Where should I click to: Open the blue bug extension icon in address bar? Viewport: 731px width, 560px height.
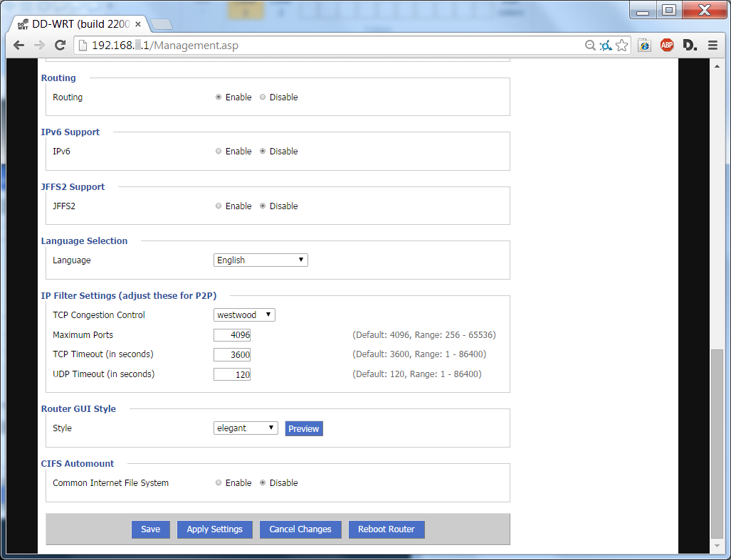click(x=606, y=46)
